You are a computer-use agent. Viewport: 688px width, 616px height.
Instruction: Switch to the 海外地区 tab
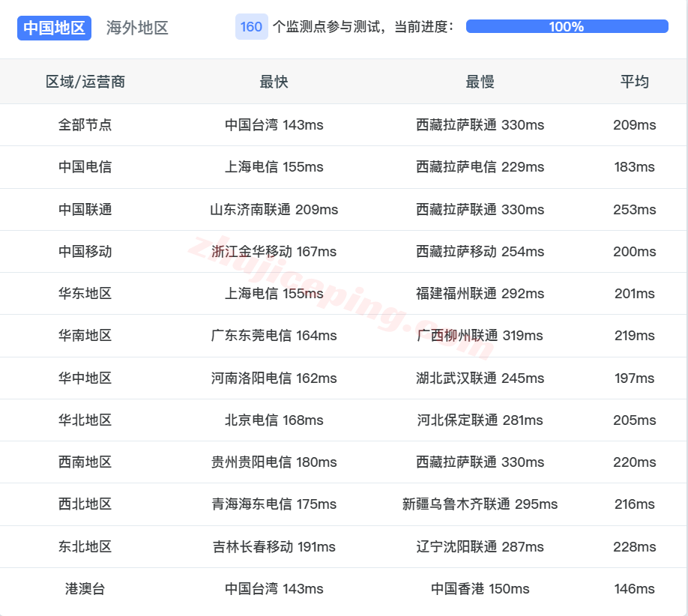(x=137, y=28)
